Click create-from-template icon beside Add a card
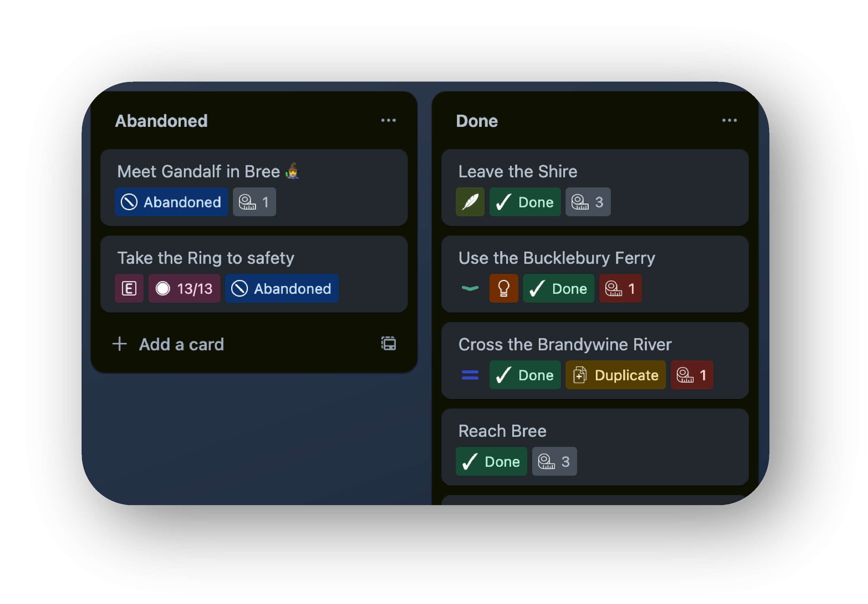 point(388,344)
